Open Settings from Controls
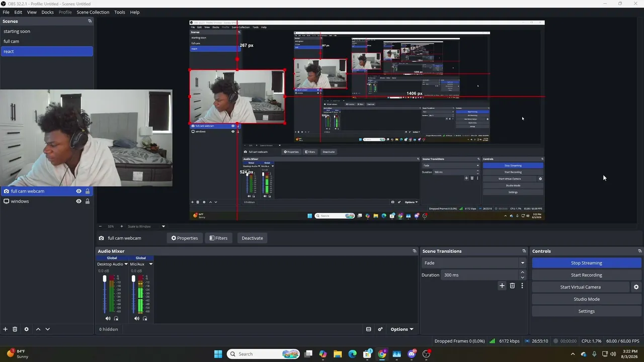Image resolution: width=644 pixels, height=362 pixels. coord(587,311)
